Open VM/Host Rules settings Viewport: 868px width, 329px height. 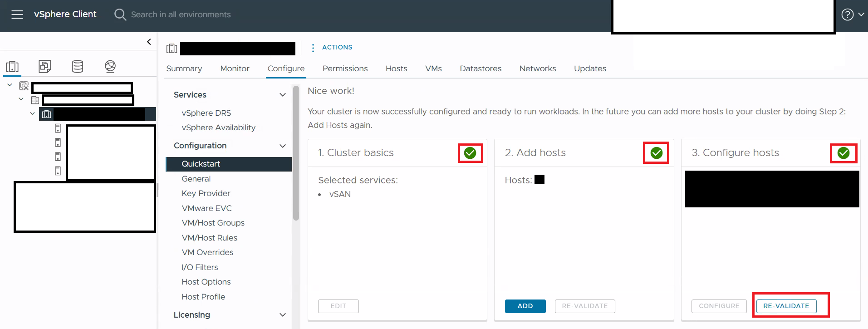(210, 238)
